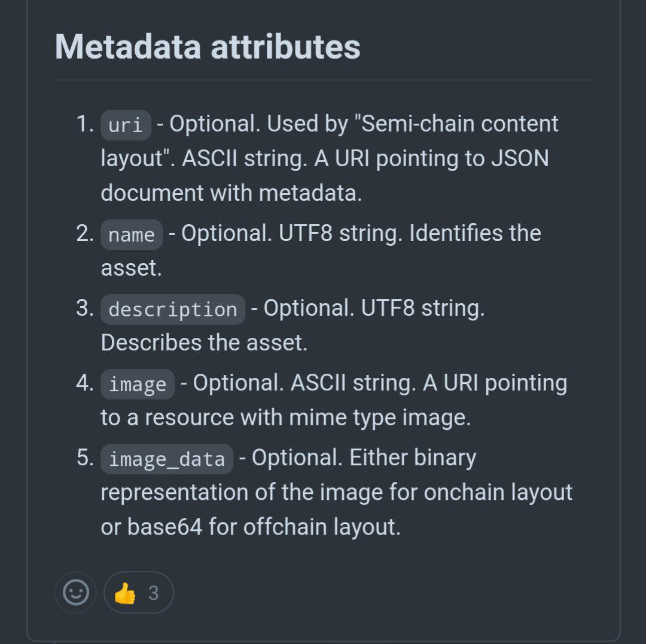This screenshot has height=644, width=646.
Task: Click the text "to a resource with mime type image."
Action: tap(286, 417)
